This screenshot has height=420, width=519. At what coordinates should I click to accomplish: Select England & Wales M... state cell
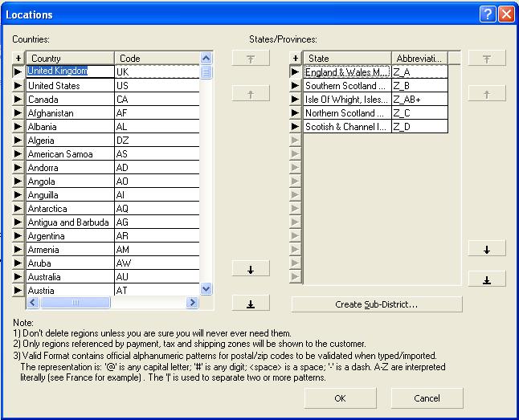(x=347, y=71)
